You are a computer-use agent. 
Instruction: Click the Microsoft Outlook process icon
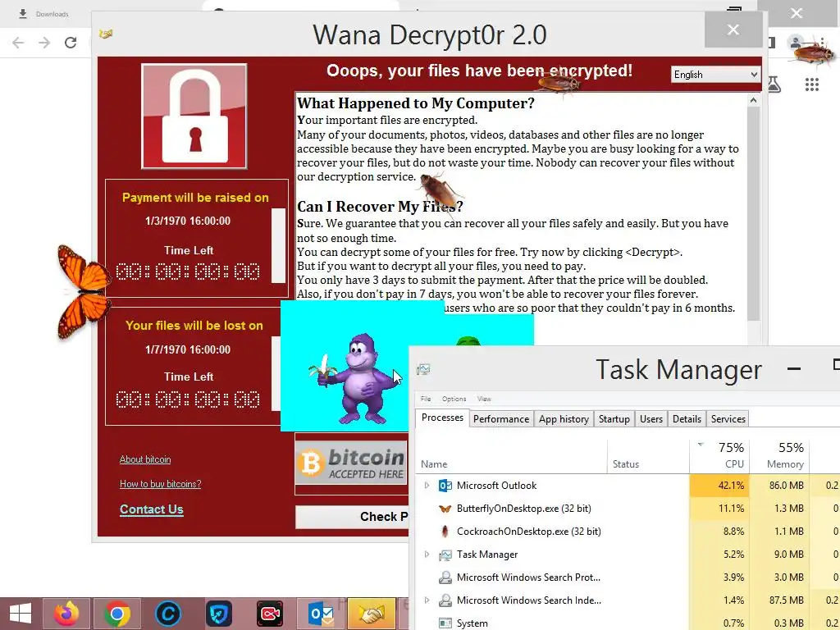(x=445, y=486)
